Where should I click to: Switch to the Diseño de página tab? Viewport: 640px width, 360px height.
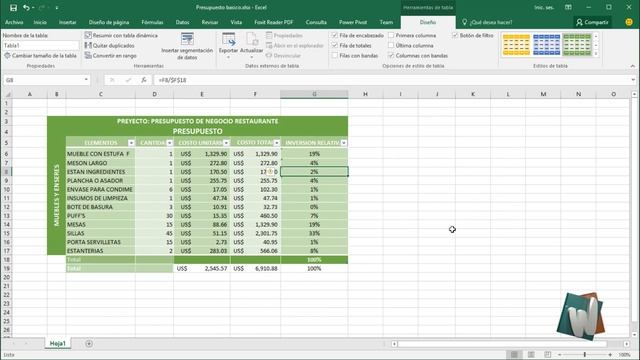point(109,22)
